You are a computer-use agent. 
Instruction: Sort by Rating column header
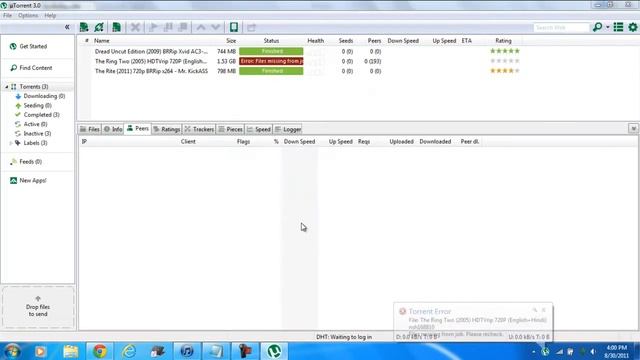503,41
